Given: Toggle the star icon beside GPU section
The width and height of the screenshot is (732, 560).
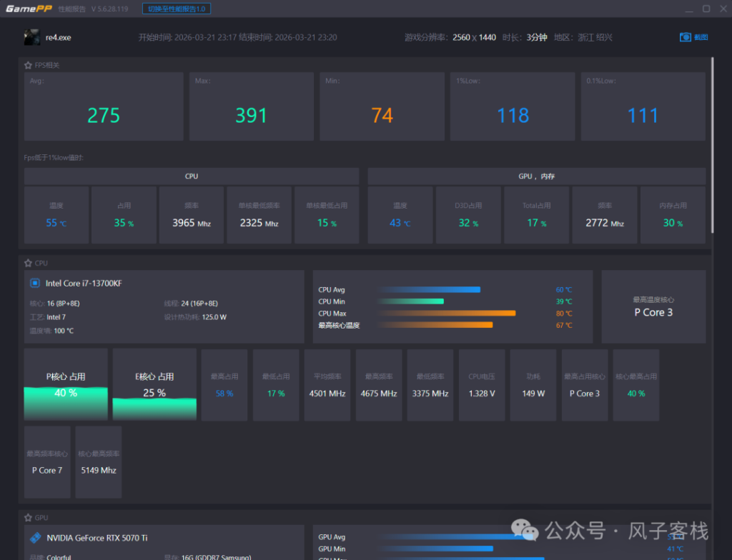Looking at the screenshot, I should pos(28,517).
